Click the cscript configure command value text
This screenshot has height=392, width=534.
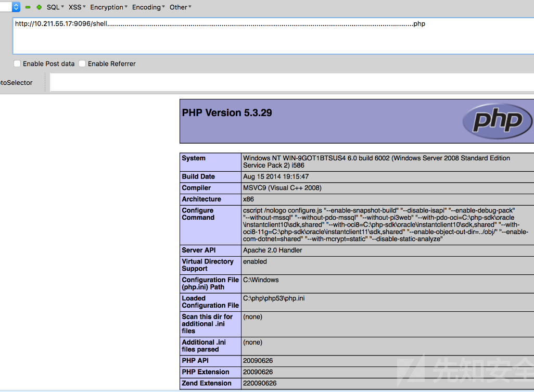click(386, 225)
